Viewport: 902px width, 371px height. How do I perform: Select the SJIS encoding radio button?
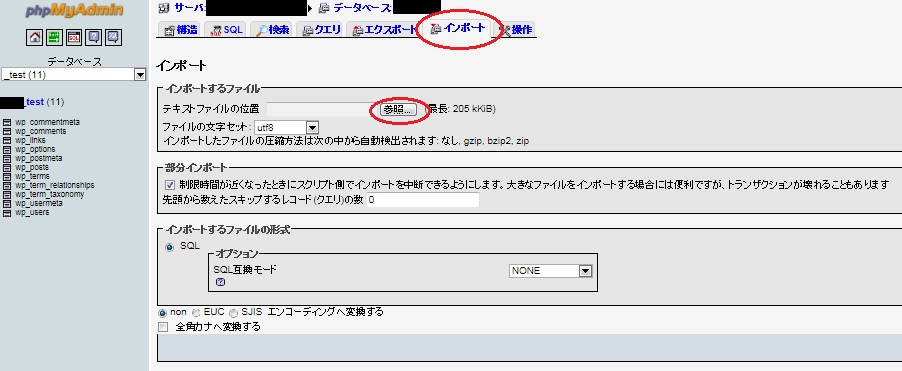point(234,313)
